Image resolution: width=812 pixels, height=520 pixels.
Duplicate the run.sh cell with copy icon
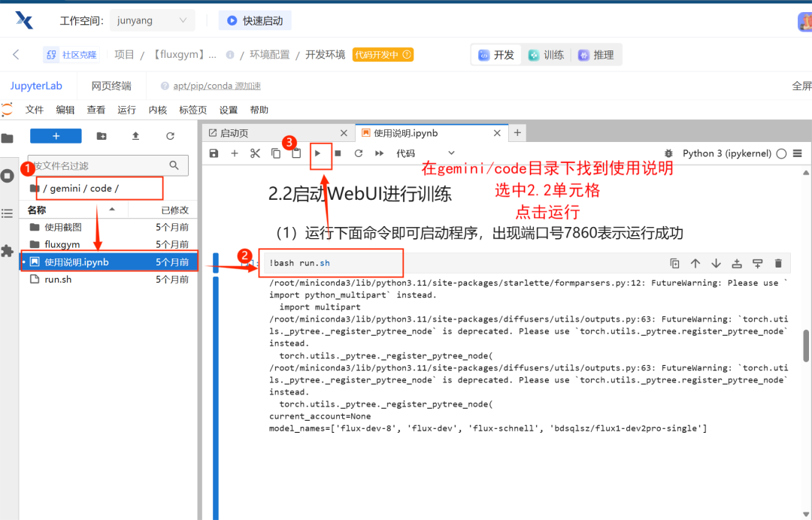[674, 263]
